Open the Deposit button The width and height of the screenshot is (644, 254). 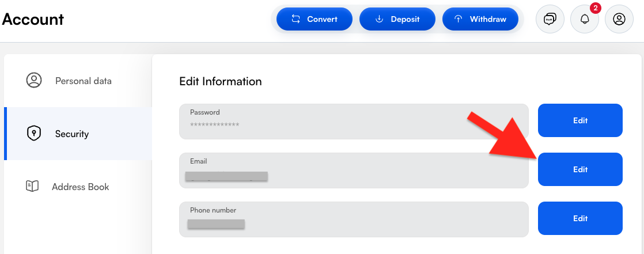click(x=397, y=19)
